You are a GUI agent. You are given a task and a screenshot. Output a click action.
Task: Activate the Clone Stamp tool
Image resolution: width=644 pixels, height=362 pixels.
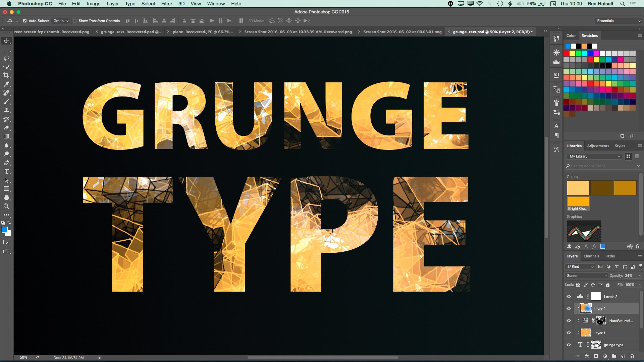6,111
